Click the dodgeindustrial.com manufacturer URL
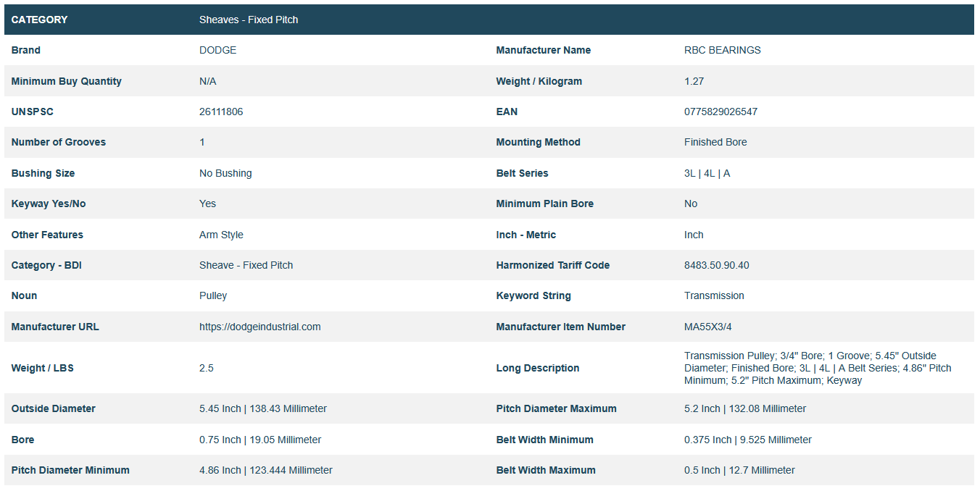The width and height of the screenshot is (980, 491). [259, 327]
